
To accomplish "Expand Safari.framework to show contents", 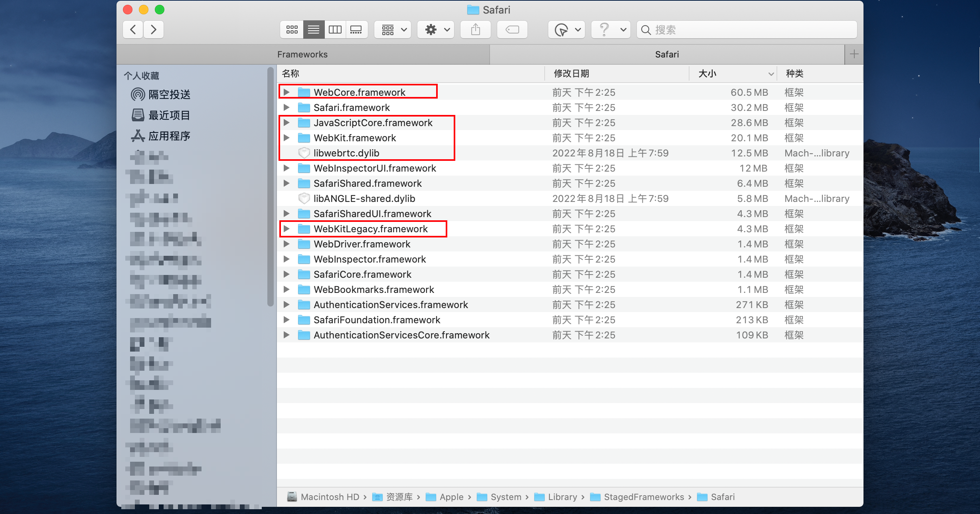I will pyautogui.click(x=286, y=107).
